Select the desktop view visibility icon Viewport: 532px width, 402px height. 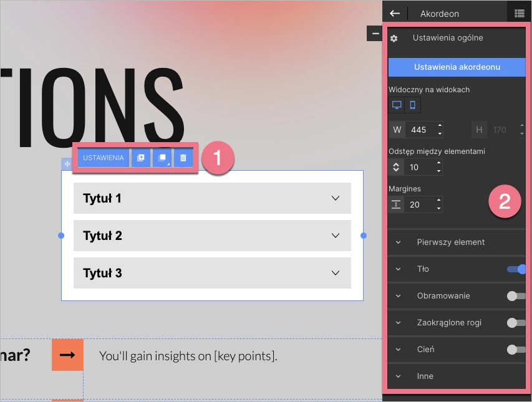[396, 105]
